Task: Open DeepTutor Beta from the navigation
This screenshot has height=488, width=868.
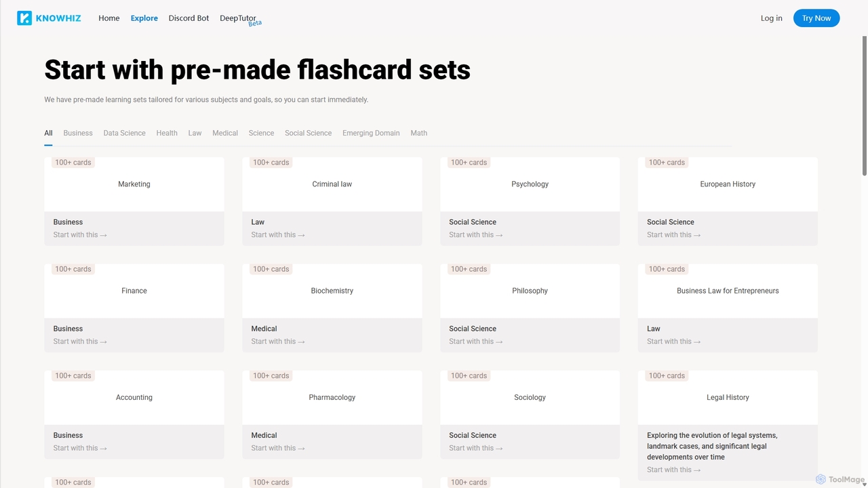Action: pyautogui.click(x=240, y=19)
